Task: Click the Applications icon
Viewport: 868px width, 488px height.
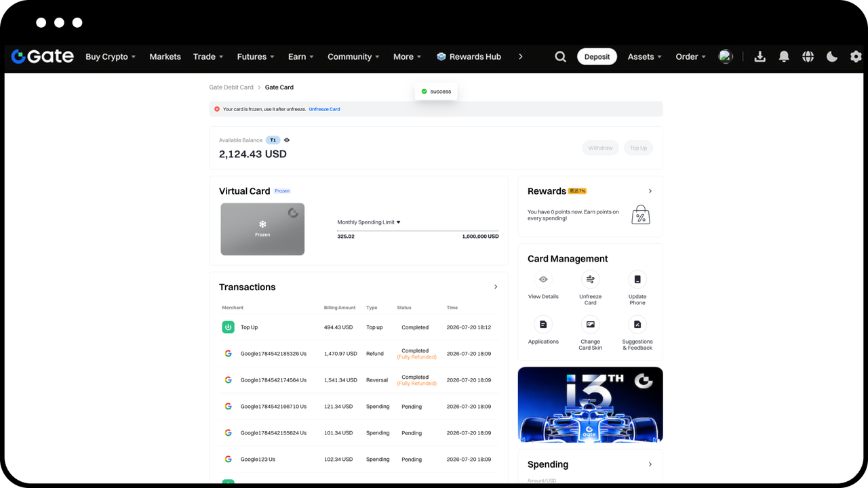Action: coord(543,325)
